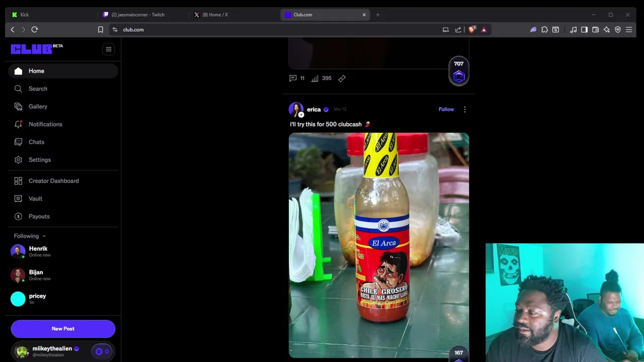Click the 707 clubcash badge
644x362 pixels.
(458, 71)
